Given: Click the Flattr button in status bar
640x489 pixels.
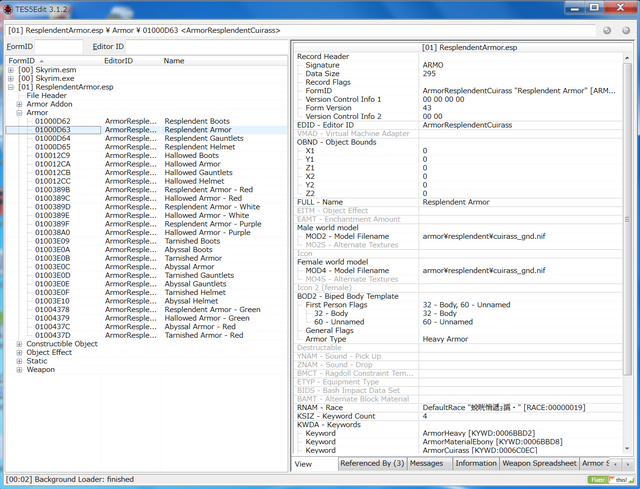Looking at the screenshot, I should coord(598,480).
